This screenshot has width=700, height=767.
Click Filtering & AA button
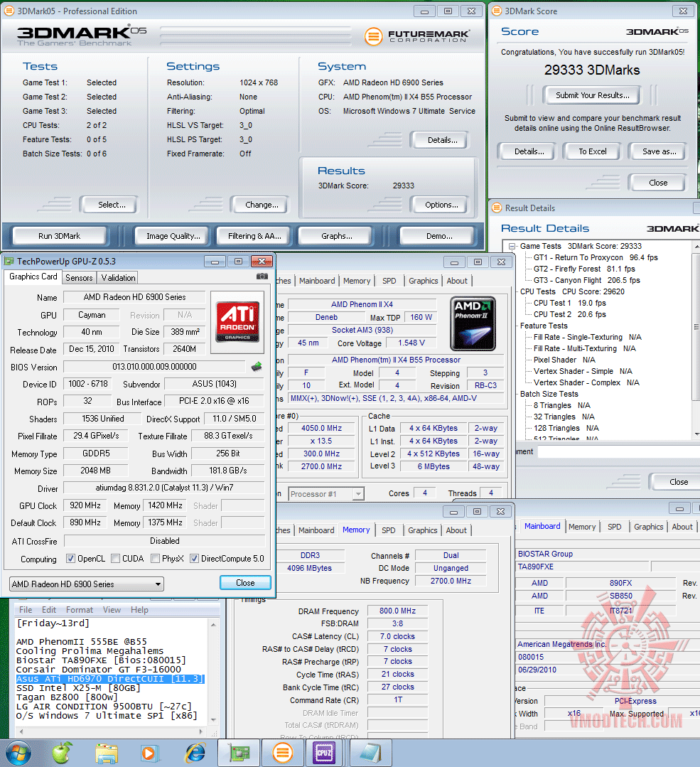coord(254,236)
